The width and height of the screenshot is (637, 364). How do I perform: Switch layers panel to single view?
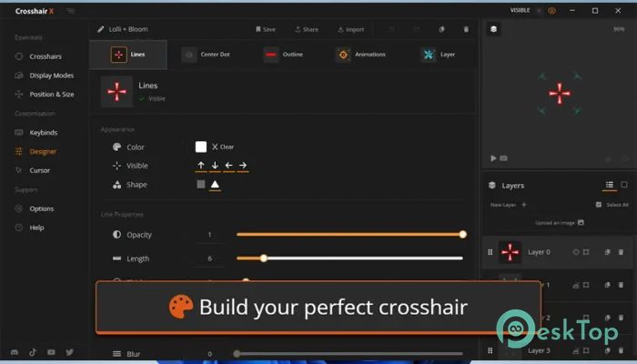coord(624,185)
